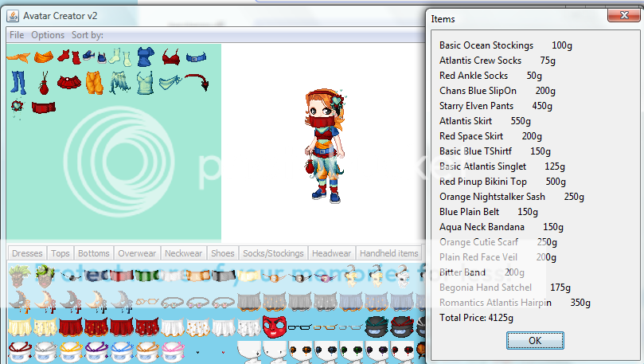The image size is (644, 364).
Task: Select the black-framed glasses in item grid
Action: (x=299, y=326)
